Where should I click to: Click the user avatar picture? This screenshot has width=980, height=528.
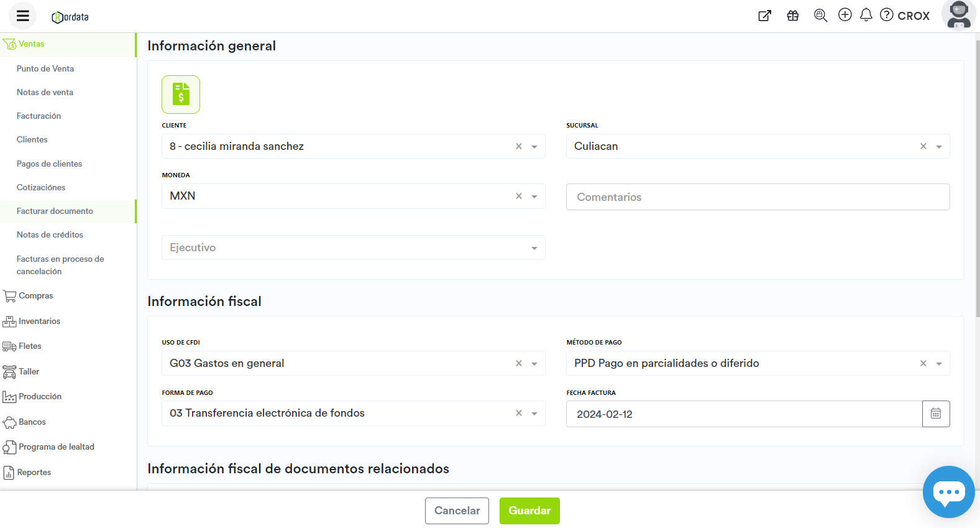959,15
